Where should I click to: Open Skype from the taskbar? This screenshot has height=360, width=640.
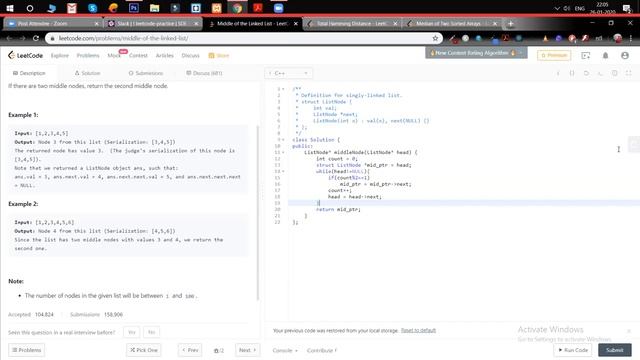93,8
